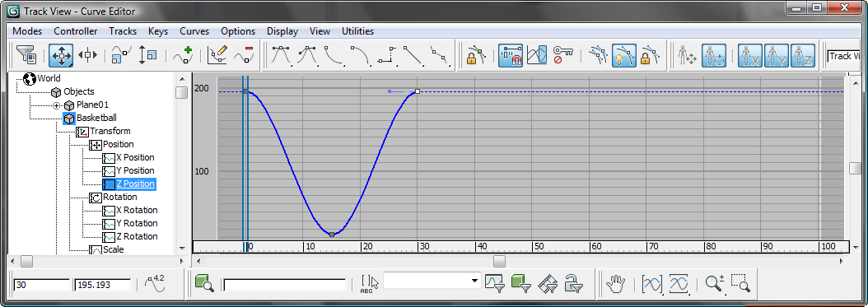Screen dimensions: 868x307
Task: Click the key value field showing 195.193
Action: click(102, 285)
